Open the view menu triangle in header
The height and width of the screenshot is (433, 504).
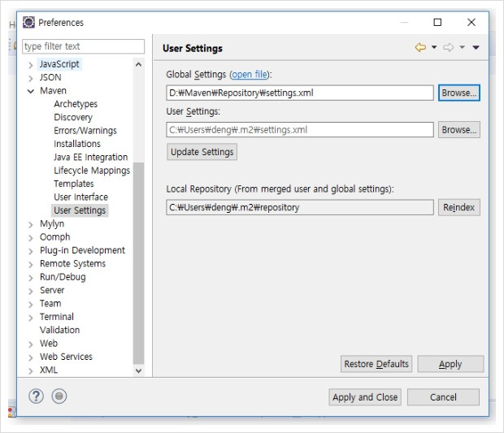(x=476, y=48)
